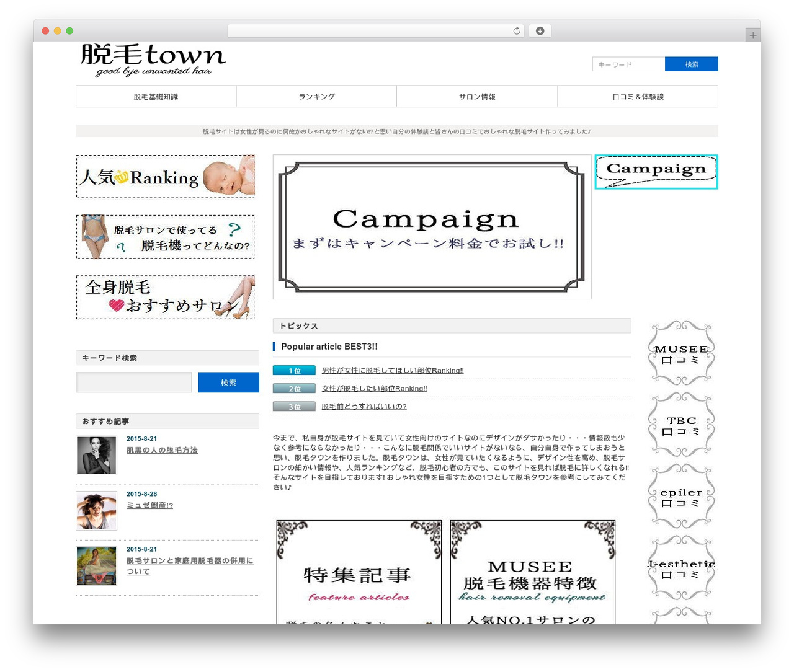Open 脱毛前どうすればいいの? link
The width and height of the screenshot is (794, 672).
pos(364,407)
